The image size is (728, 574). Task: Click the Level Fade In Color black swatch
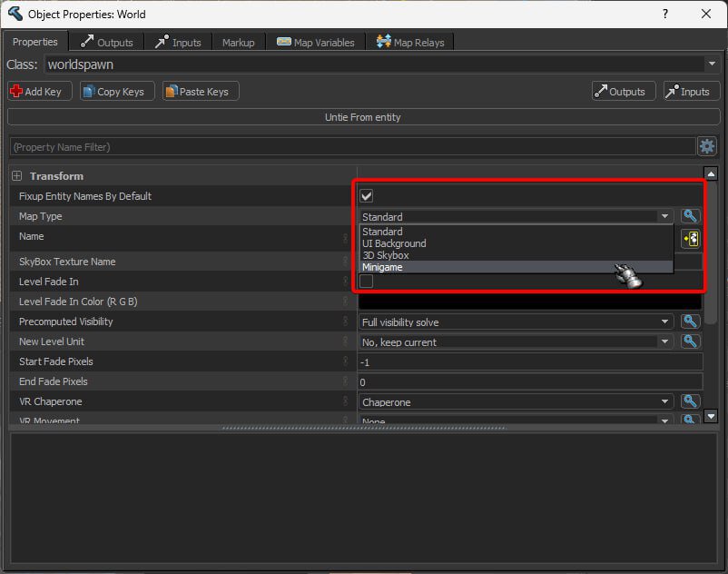pyautogui.click(x=530, y=302)
